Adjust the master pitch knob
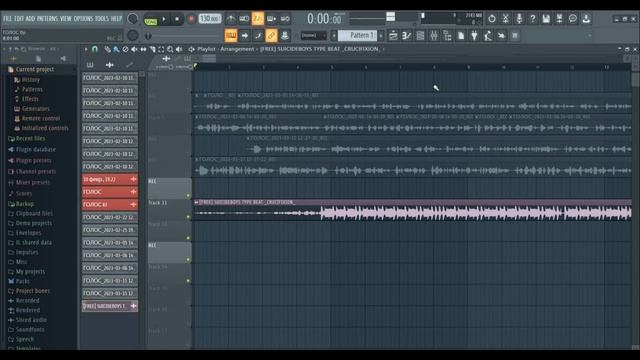The image size is (640, 360). coord(133,36)
